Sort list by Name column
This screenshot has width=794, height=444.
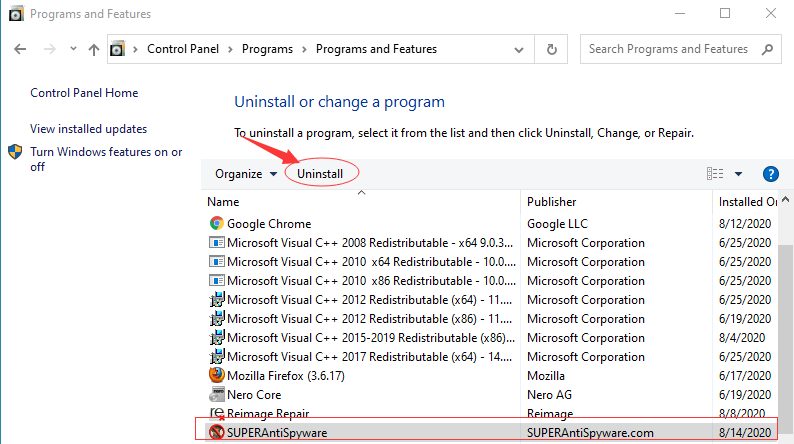[x=223, y=202]
